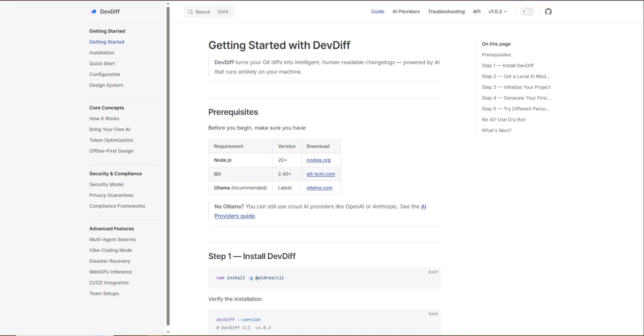Open AI Providers in top navigation

pos(406,12)
